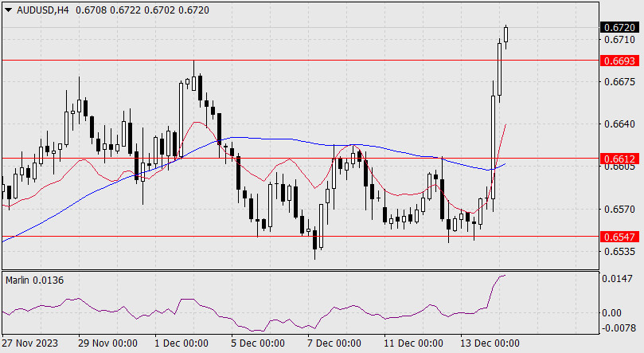This screenshot has width=644, height=353.
Task: Click the price scale value 0.6535
Action: [619, 251]
